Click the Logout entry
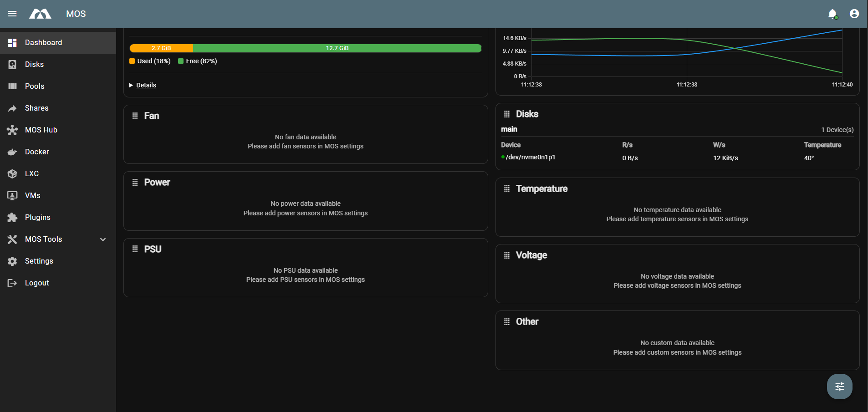The height and width of the screenshot is (412, 868). click(x=36, y=283)
